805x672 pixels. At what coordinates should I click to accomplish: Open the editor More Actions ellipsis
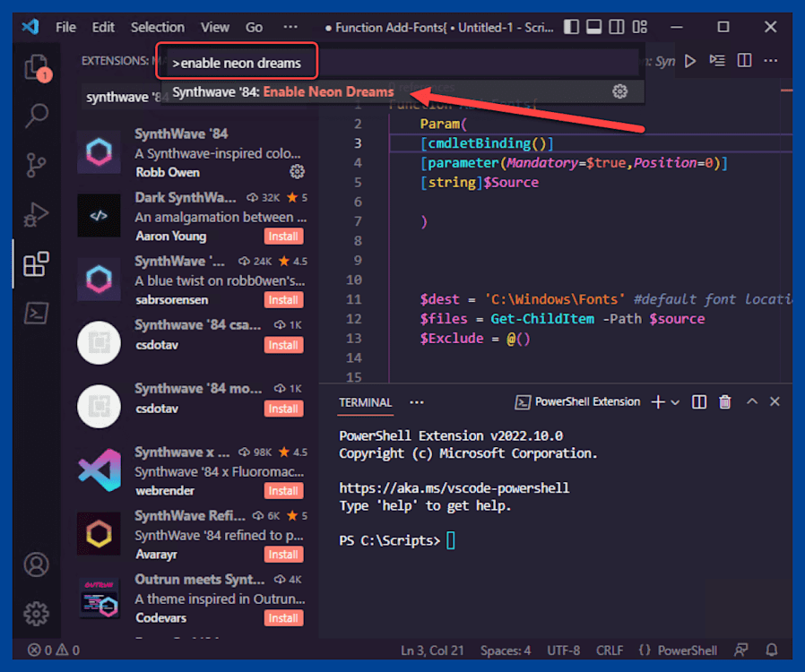pos(771,61)
